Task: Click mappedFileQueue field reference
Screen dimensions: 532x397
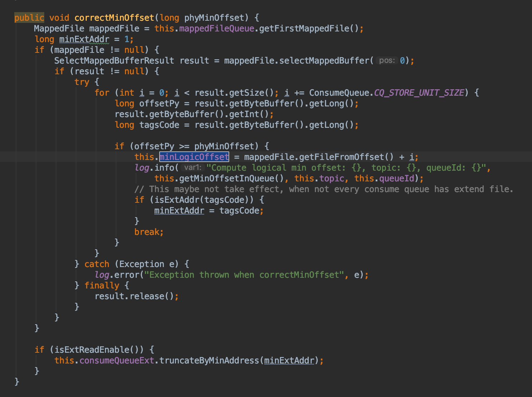Action: coord(217,29)
